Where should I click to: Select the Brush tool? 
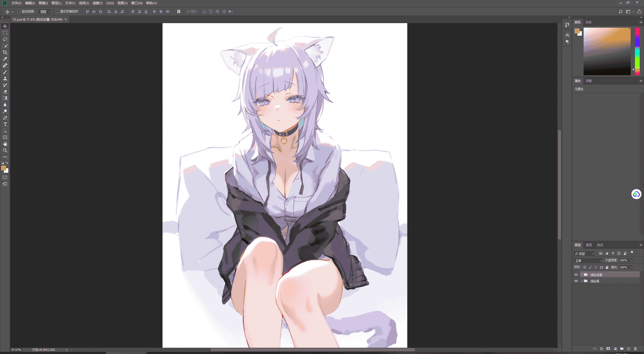(5, 72)
